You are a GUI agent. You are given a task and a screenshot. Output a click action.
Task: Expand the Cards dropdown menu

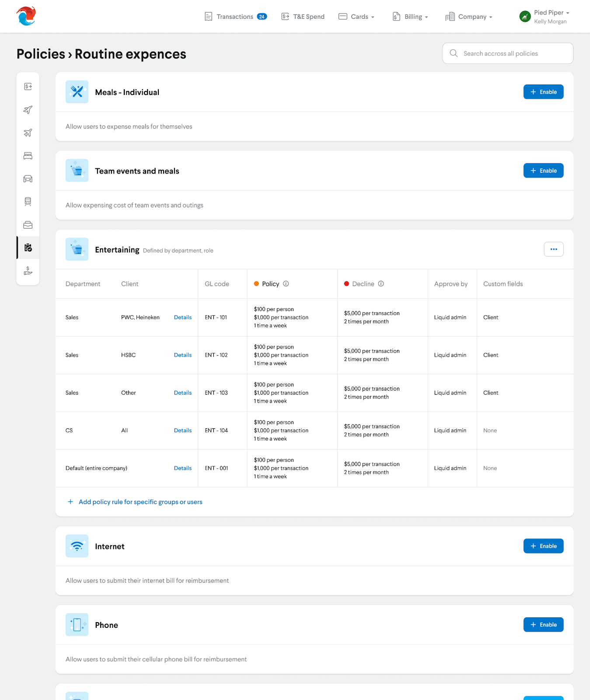point(356,17)
